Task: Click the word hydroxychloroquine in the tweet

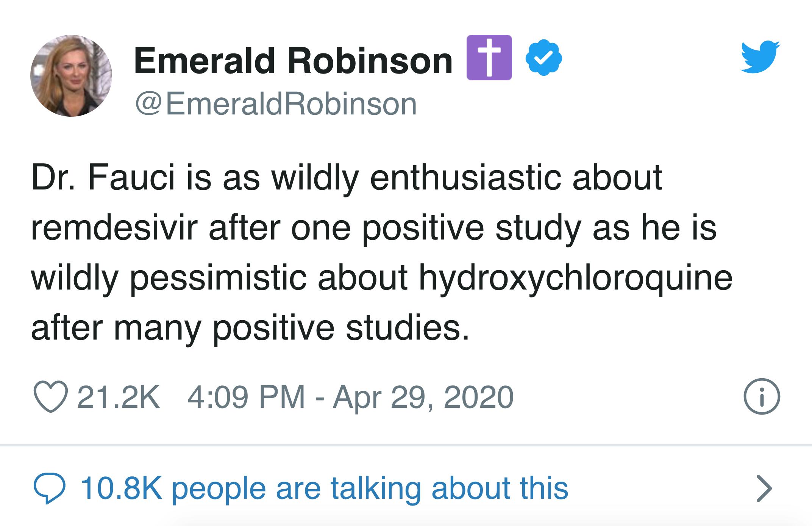Action: (575, 279)
